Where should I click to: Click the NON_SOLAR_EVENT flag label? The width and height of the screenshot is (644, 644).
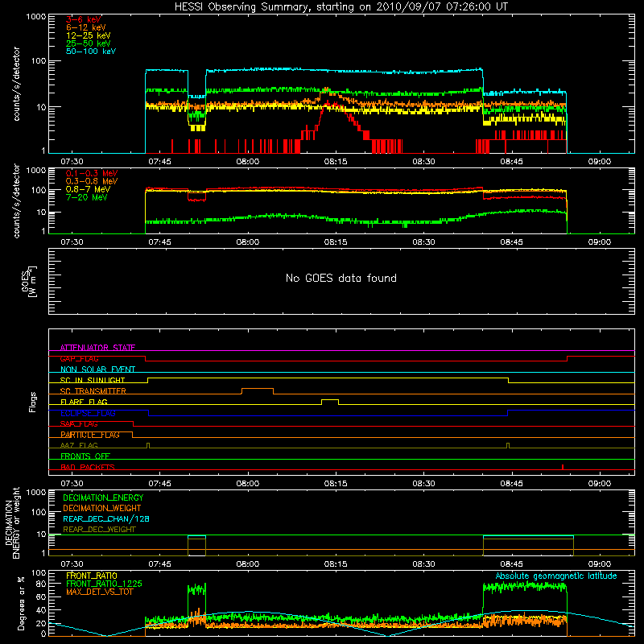97,369
